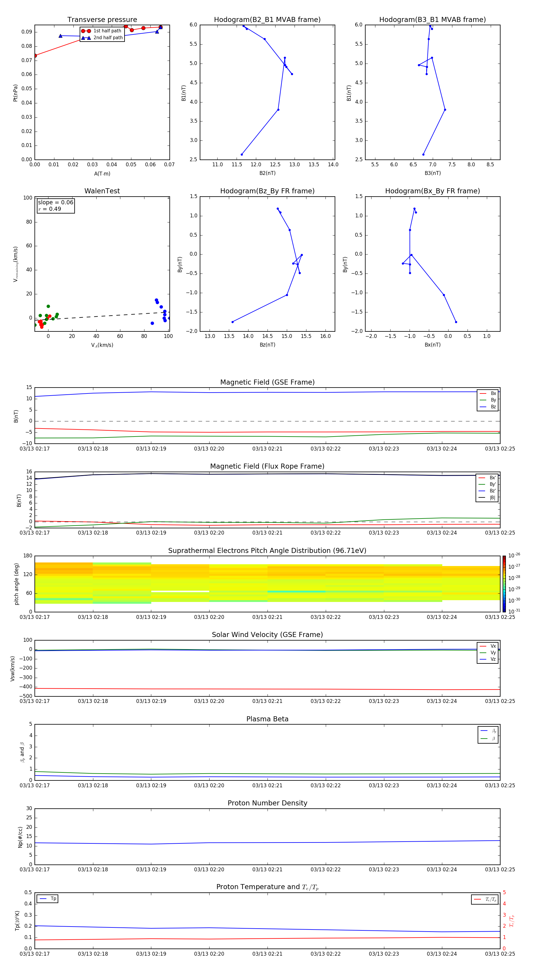
Task: Click the 'Vz' legend entry
Action: [488, 659]
